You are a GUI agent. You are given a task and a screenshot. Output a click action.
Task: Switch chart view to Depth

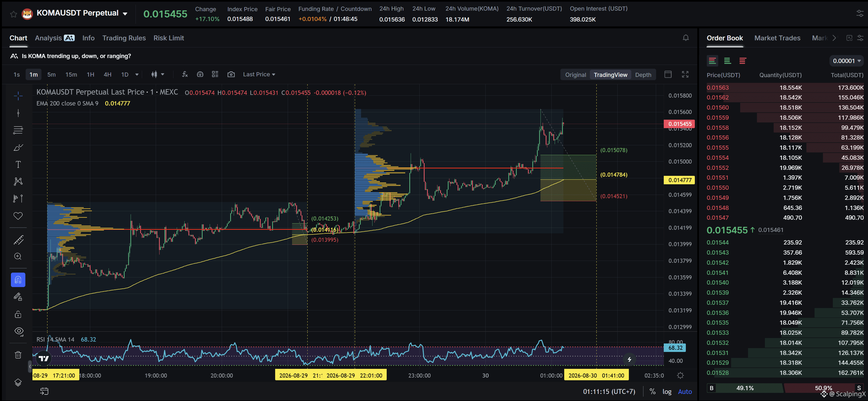tap(643, 75)
